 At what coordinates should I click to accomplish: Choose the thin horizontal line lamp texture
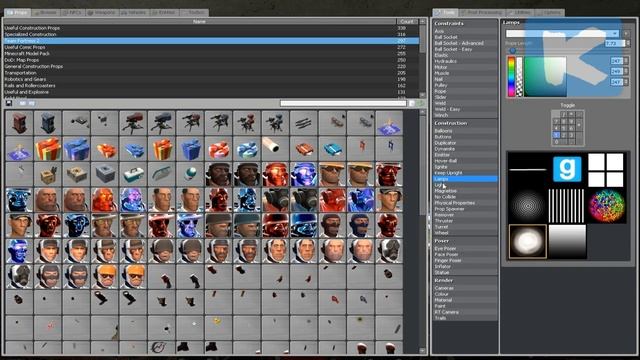coord(528,169)
